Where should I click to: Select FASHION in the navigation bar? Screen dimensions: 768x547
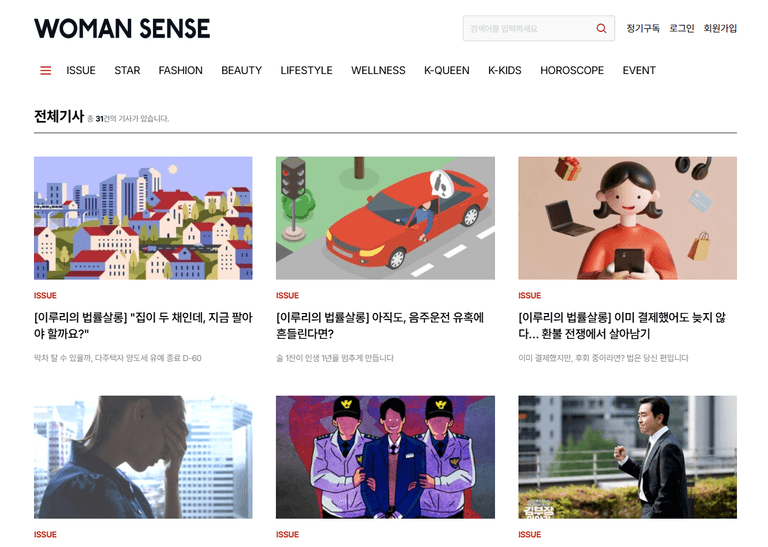coord(180,71)
